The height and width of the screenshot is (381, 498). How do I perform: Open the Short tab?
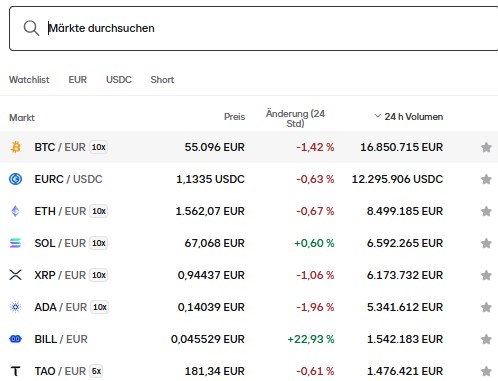(x=162, y=80)
